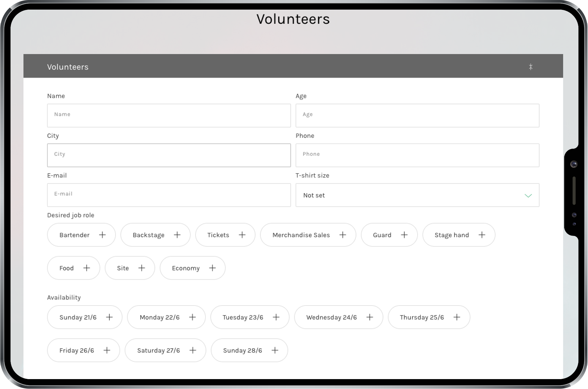Screen dimensions: 588x389
Task: Click the E-mail input box
Action: pos(169,195)
